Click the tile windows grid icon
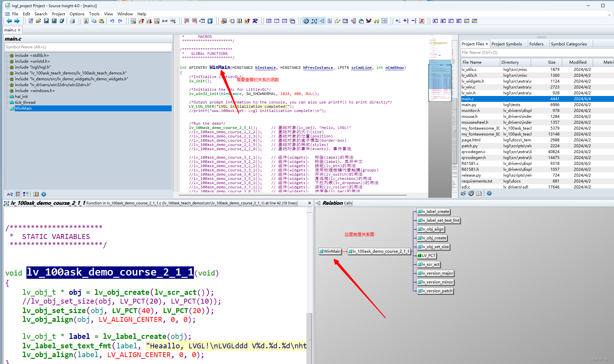The image size is (614, 364). coord(269,21)
